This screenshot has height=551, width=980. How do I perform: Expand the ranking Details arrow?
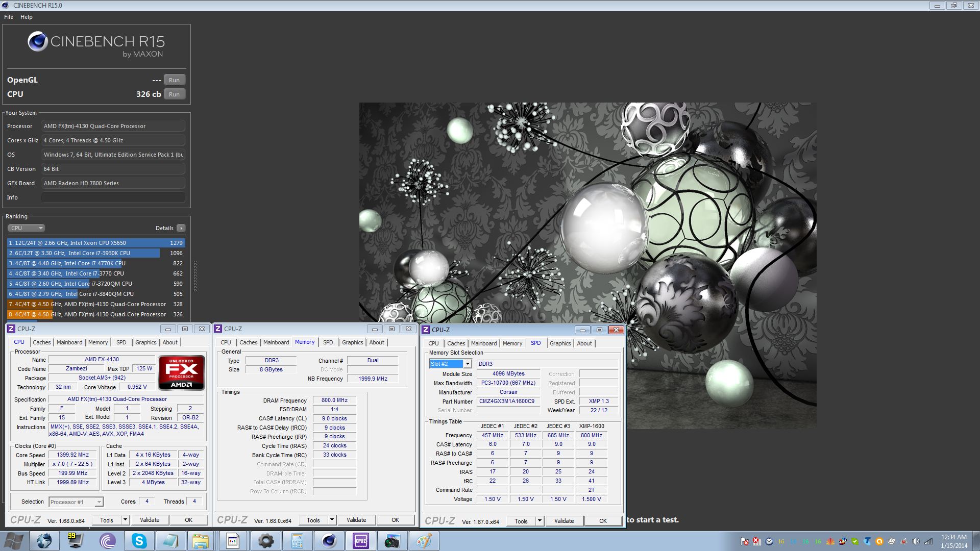[181, 228]
